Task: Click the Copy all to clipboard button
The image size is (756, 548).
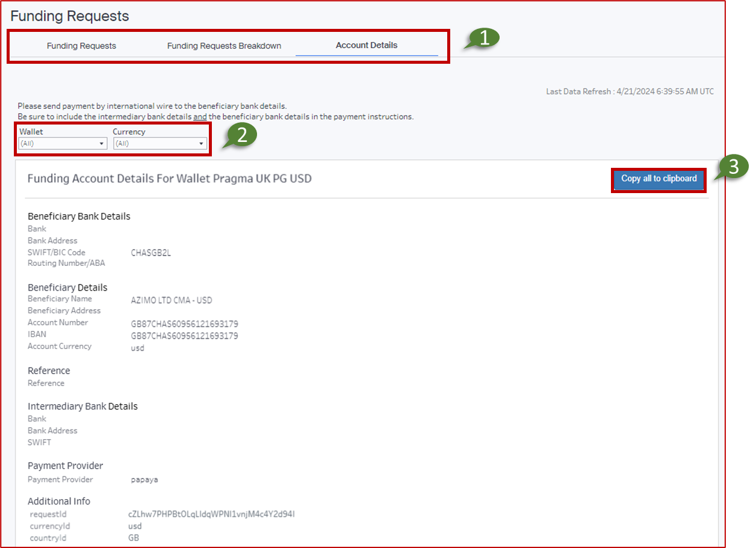Action: [x=659, y=179]
